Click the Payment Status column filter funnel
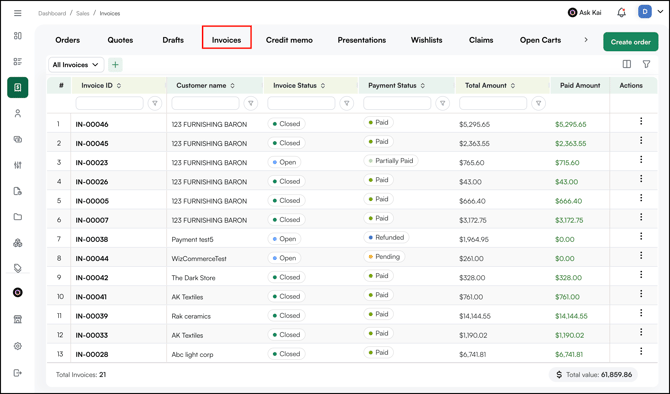Screen dimensions: 670x394 coord(443,103)
